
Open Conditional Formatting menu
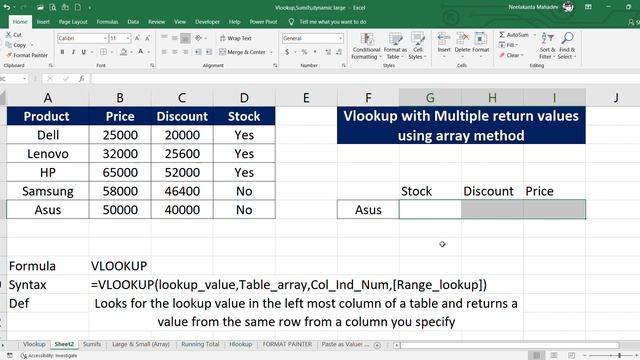[x=366, y=46]
